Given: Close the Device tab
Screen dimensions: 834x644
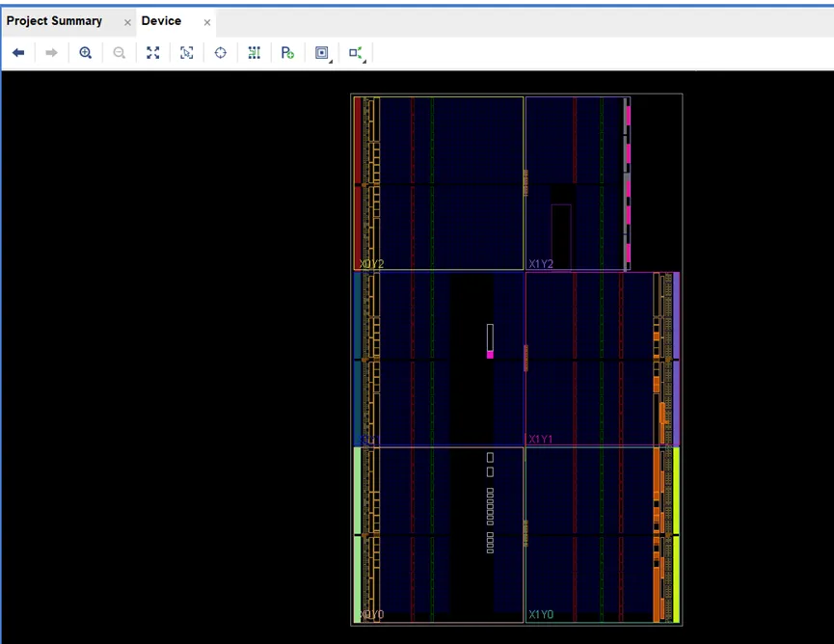Looking at the screenshot, I should (x=207, y=22).
